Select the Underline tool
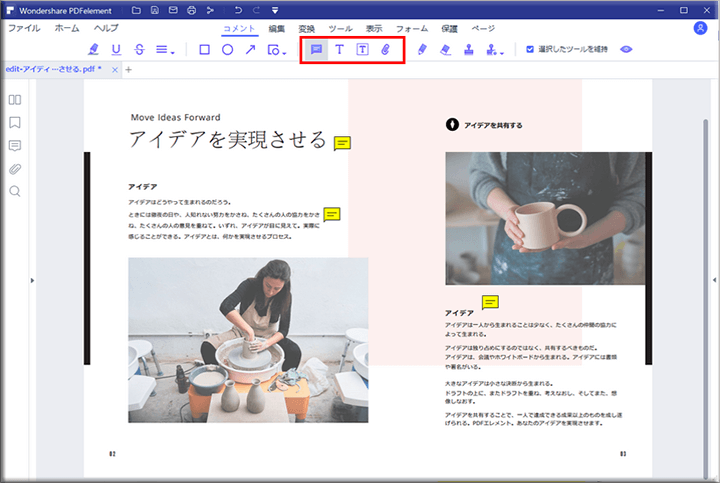Viewport: 720px width, 483px height. point(116,49)
